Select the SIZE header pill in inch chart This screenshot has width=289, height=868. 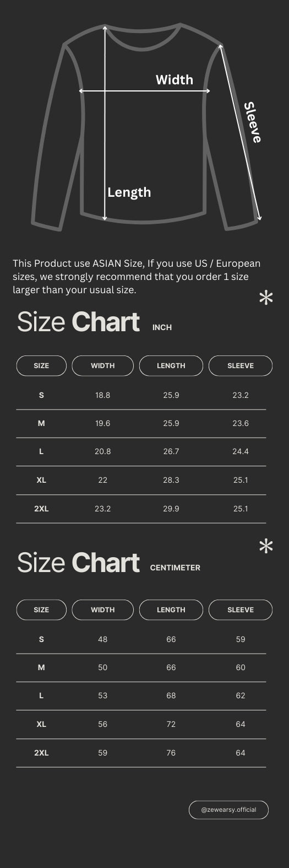tap(41, 366)
